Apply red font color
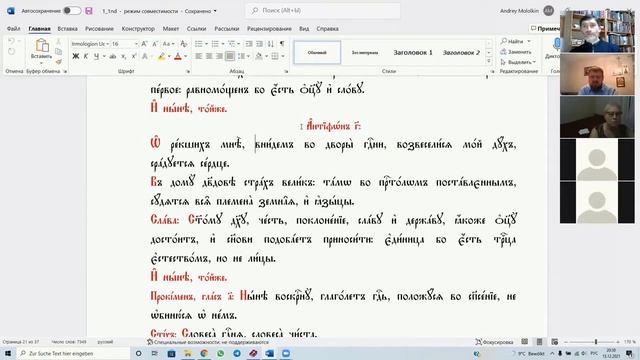 coord(178,56)
